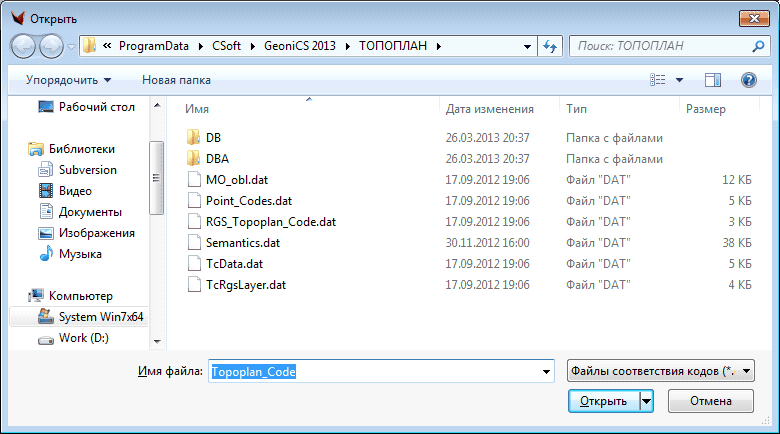Image resolution: width=780 pixels, height=434 pixels.
Task: Click the search magnifier icon
Action: 758,46
